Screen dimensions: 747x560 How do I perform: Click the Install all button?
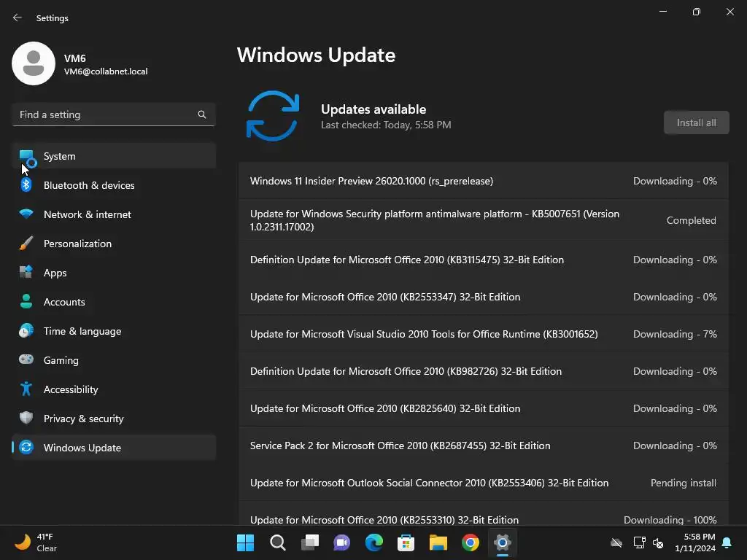696,122
